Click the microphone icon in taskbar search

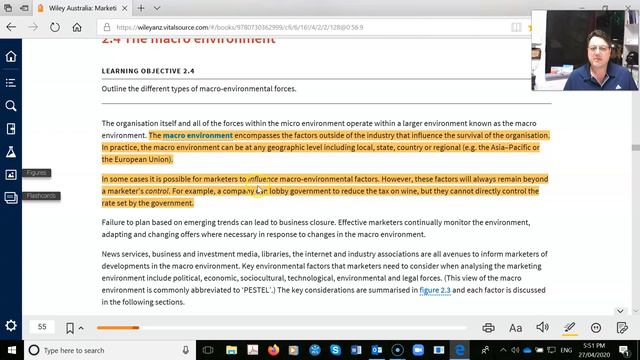(x=186, y=350)
